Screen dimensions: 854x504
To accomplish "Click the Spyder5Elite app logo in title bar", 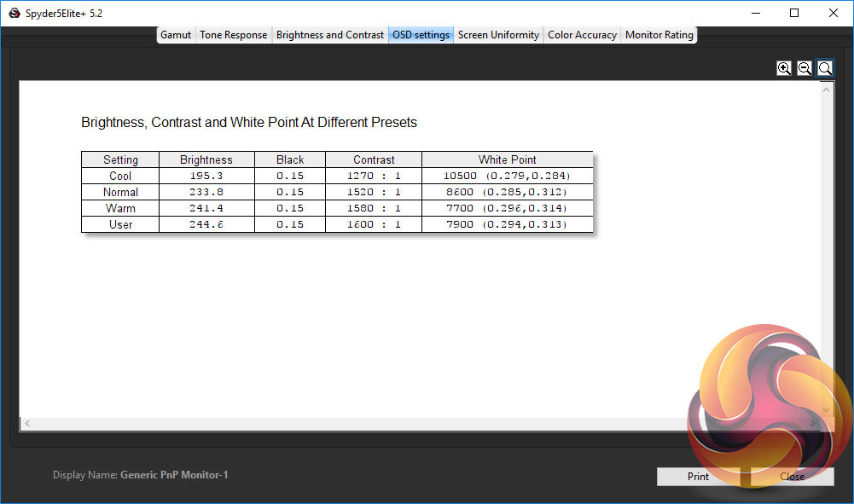I will pyautogui.click(x=15, y=13).
